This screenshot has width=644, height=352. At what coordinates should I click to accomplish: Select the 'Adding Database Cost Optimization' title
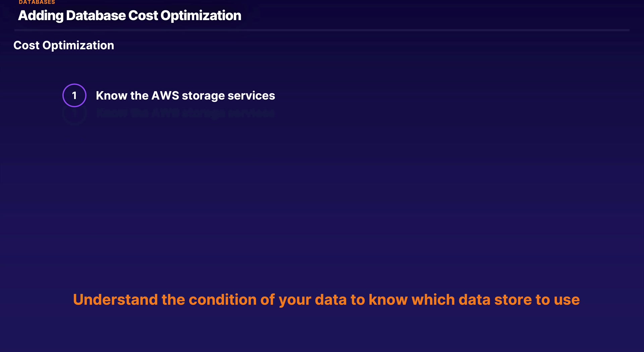(129, 16)
